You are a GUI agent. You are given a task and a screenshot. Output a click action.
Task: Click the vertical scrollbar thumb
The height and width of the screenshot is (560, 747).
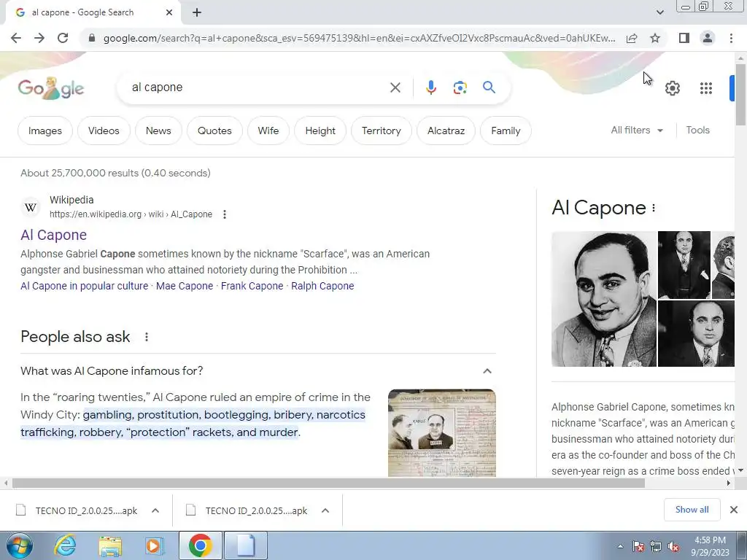[741, 94]
